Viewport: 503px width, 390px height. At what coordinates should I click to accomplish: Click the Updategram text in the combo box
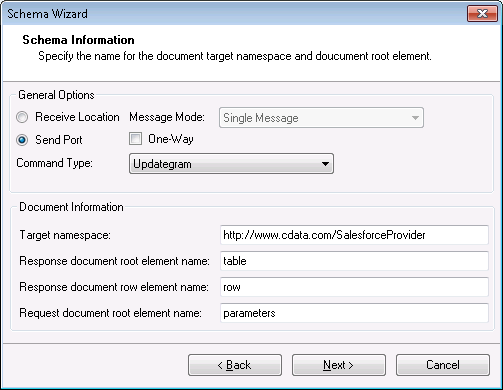(x=162, y=164)
